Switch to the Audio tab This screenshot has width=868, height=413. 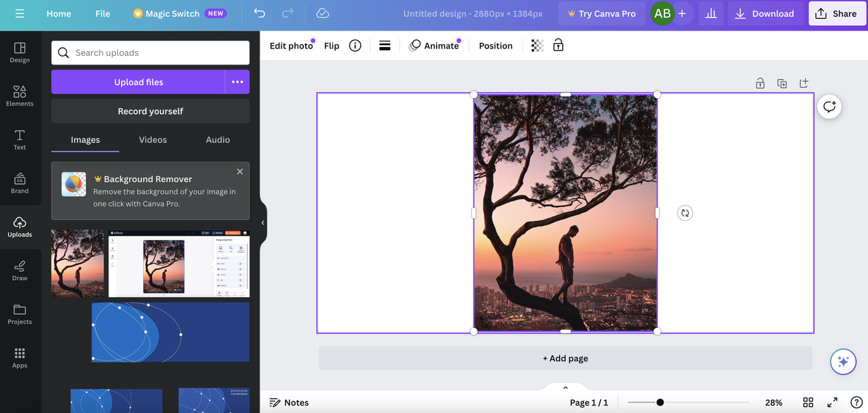click(x=218, y=140)
